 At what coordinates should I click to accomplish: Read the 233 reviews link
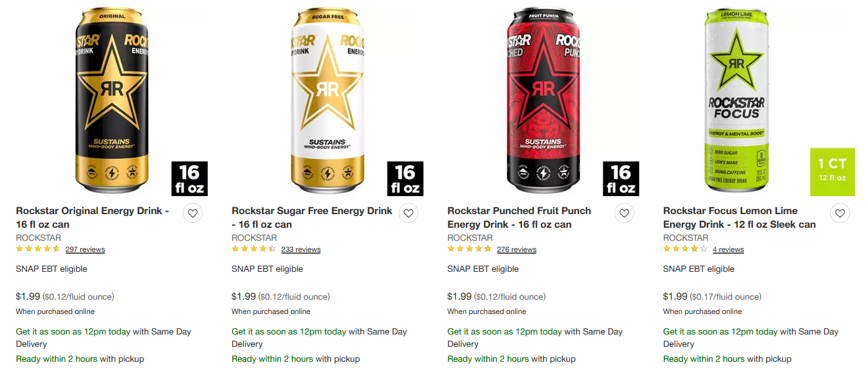pos(301,249)
